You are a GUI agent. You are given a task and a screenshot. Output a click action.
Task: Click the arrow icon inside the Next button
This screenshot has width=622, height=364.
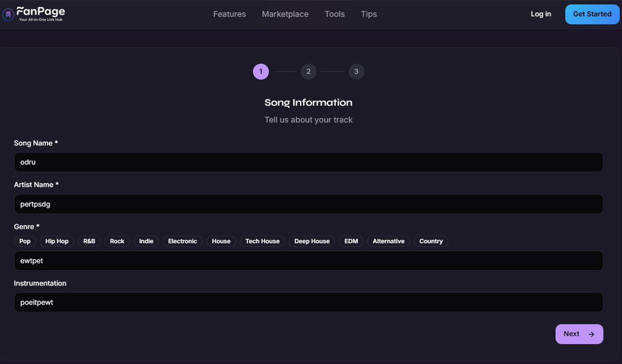[x=591, y=334]
